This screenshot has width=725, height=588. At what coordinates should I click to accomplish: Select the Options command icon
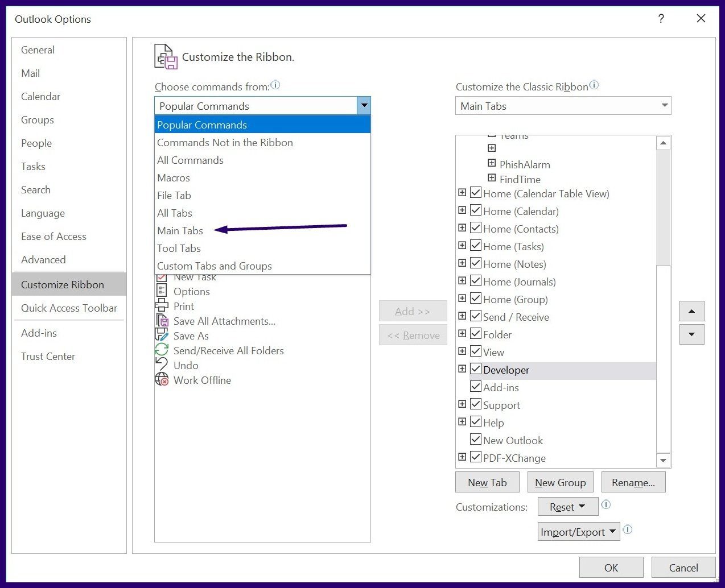point(162,291)
